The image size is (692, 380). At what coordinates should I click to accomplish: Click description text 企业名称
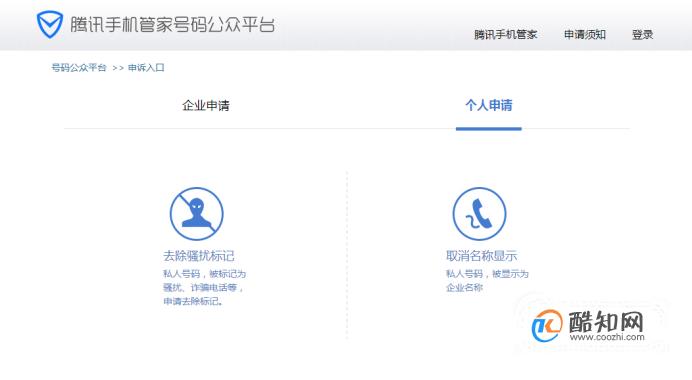[464, 288]
